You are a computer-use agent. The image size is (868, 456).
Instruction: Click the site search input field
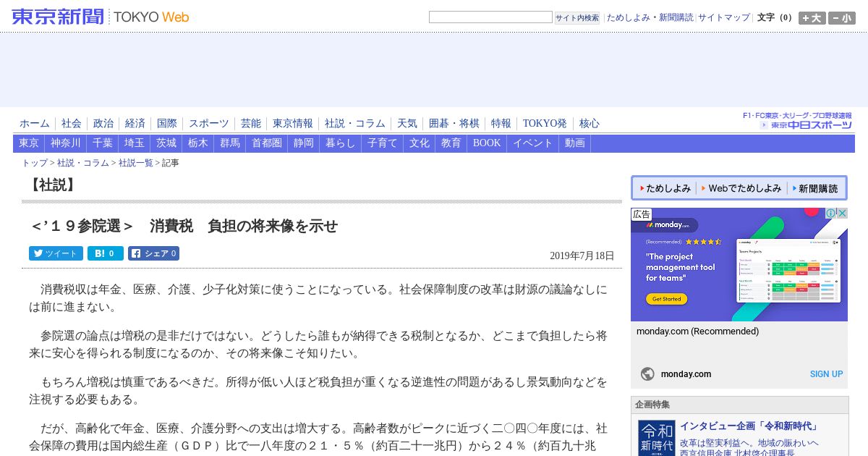coord(490,17)
